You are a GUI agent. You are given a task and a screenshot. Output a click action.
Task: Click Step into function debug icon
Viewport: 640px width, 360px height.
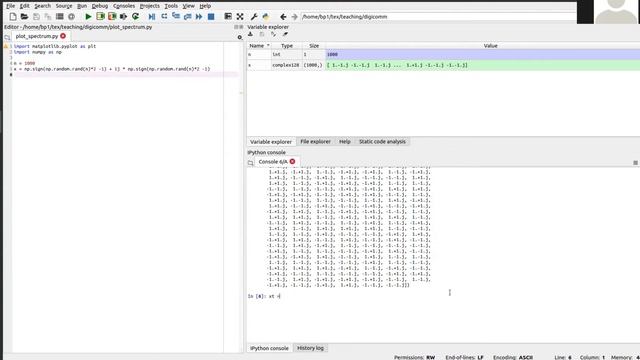(176, 17)
